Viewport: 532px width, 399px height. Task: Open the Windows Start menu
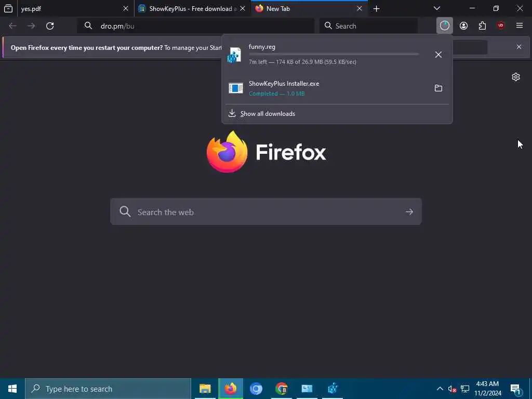tap(12, 389)
